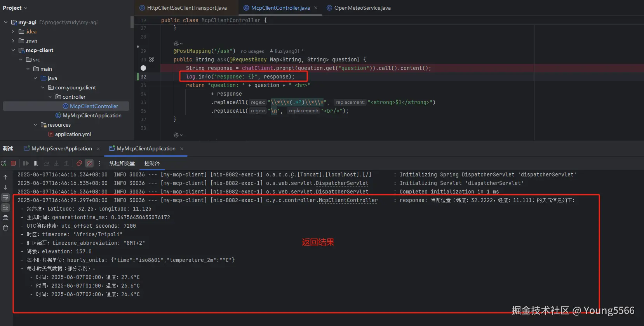Toggle the breakpoint on line 31
The height and width of the screenshot is (326, 644).
pos(143,68)
